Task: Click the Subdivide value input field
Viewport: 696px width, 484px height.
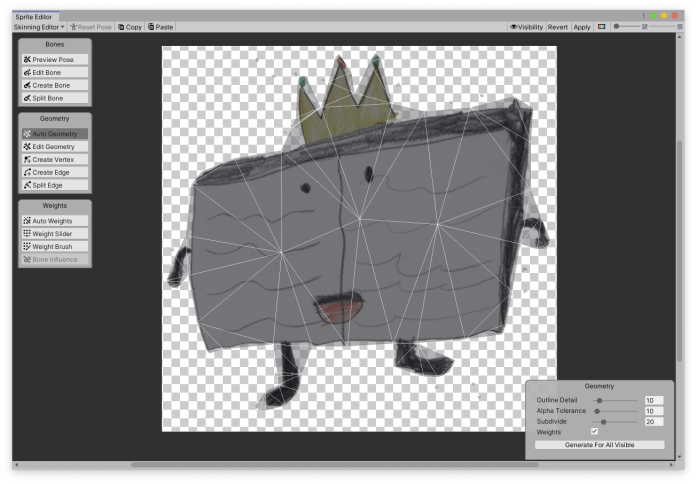Action: [653, 422]
